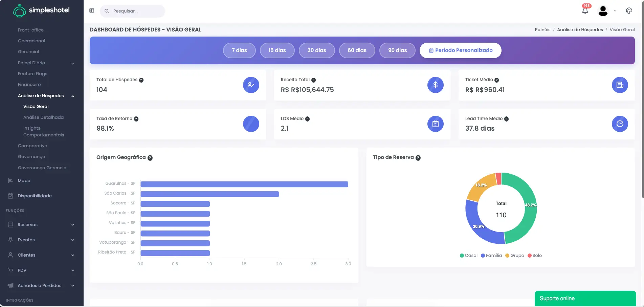Screen dimensions: 644x307
Task: Toggle Casal series in chart legend
Action: tap(468, 256)
